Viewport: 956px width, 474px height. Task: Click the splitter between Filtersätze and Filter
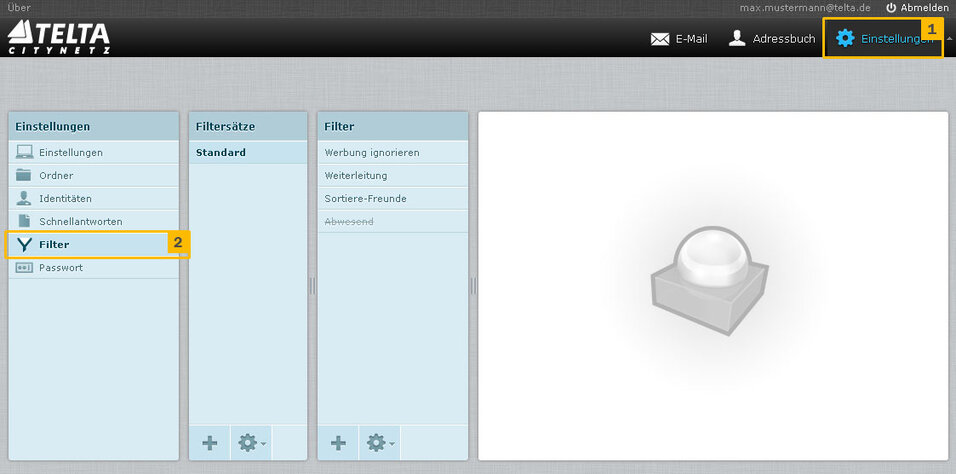pyautogui.click(x=312, y=286)
